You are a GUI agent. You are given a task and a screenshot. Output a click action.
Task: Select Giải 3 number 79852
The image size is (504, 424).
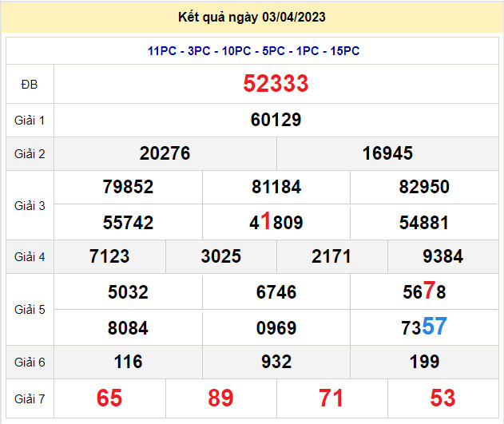click(x=128, y=187)
